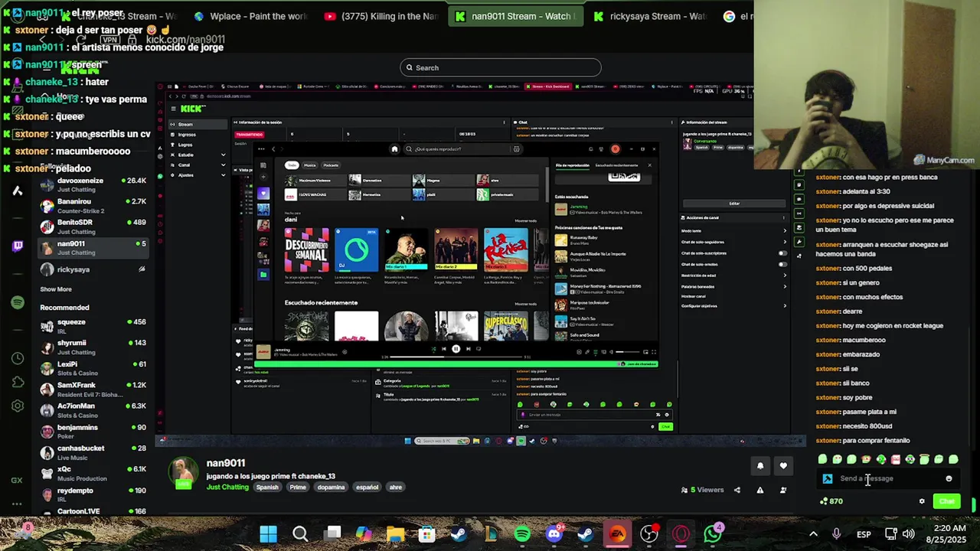Switch to Wplace browser tab

click(250, 16)
